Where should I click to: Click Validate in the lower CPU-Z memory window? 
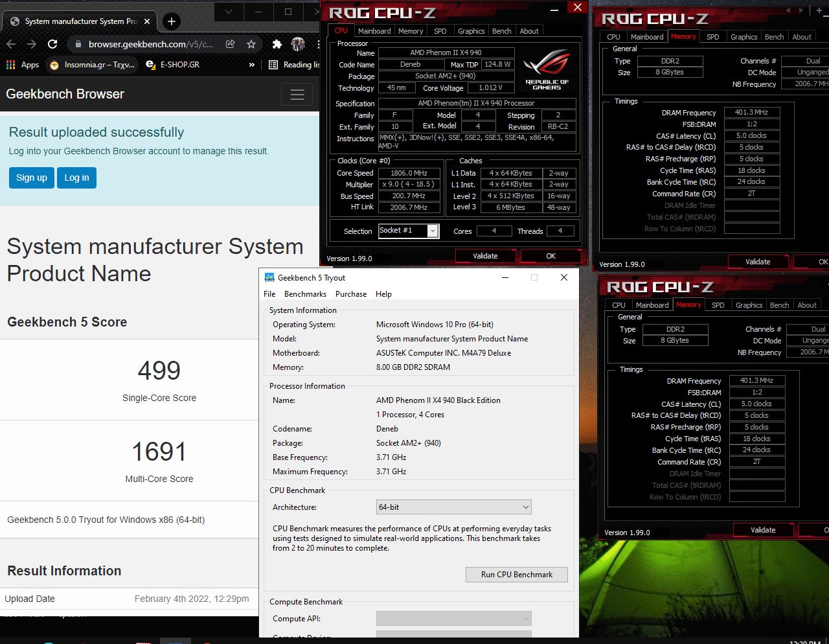(763, 530)
